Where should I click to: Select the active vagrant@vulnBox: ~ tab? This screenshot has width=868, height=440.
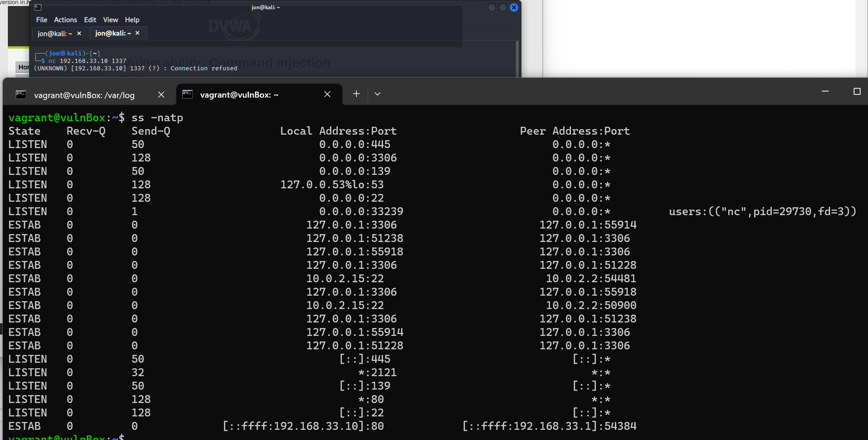(x=239, y=94)
